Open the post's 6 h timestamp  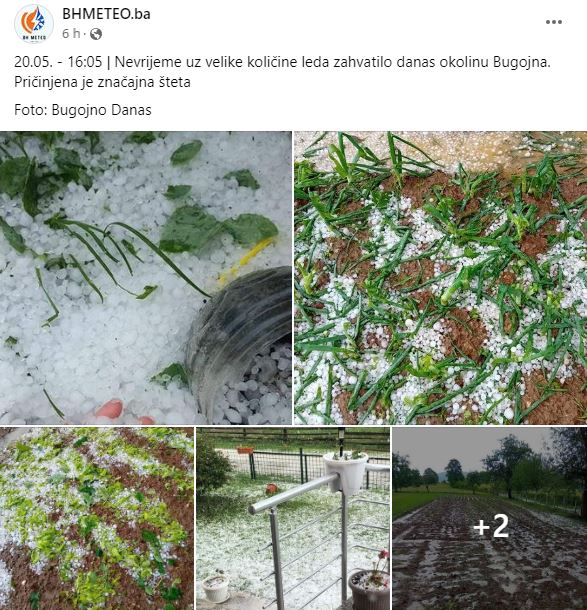point(71,34)
